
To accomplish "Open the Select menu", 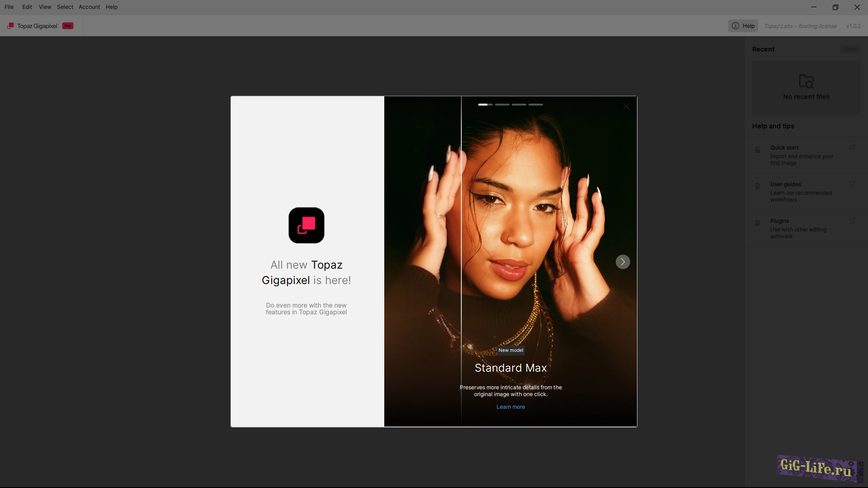I will coord(65,7).
